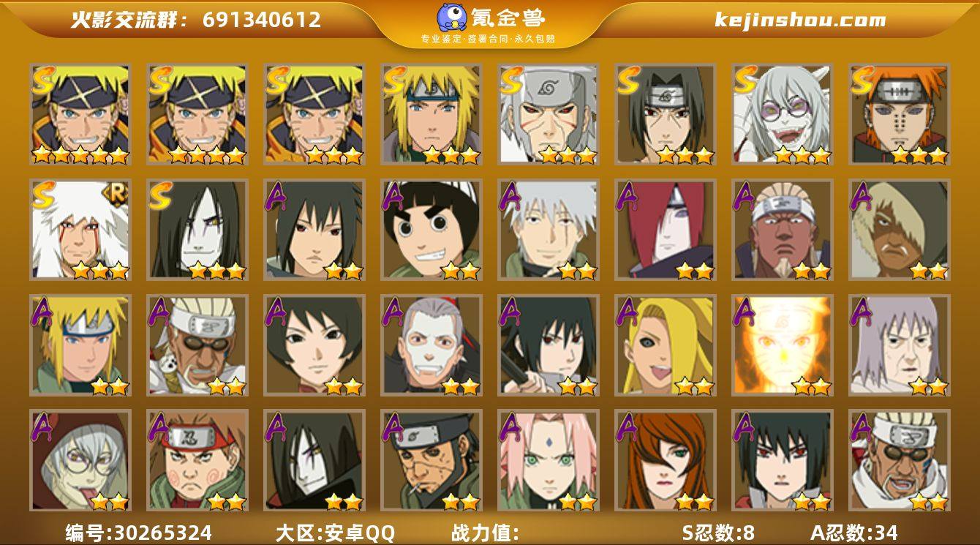Image resolution: width=980 pixels, height=545 pixels.
Task: Pick the Asuma portrait with cigarette
Action: [x=431, y=460]
